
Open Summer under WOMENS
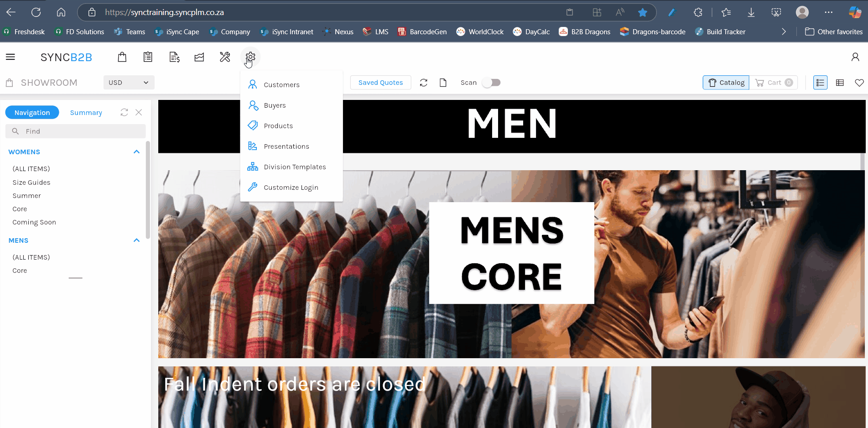(x=27, y=196)
